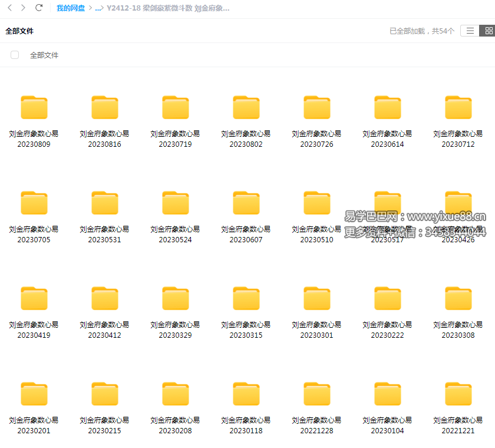Click the back navigation arrow
Image resolution: width=495 pixels, height=448 pixels.
(x=10, y=8)
